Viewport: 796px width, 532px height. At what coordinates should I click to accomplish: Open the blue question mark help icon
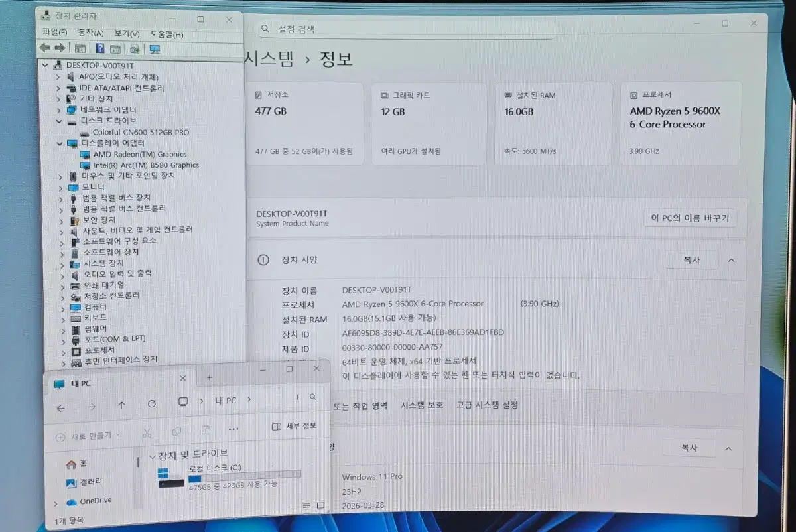click(99, 48)
